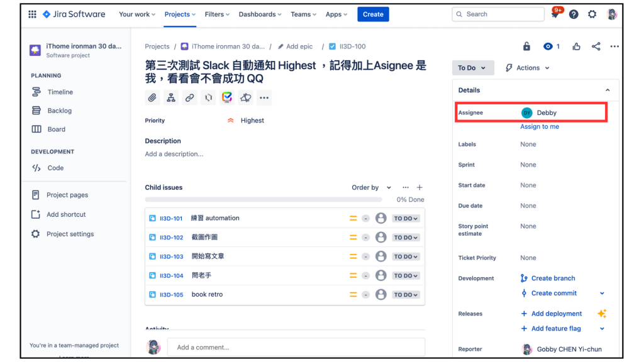Viewport: 644px width, 362px height.
Task: Open the issue actions ellipsis menu
Action: click(x=614, y=47)
